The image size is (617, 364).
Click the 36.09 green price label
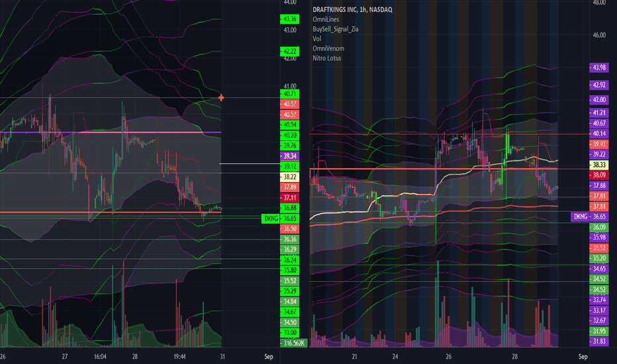click(599, 227)
